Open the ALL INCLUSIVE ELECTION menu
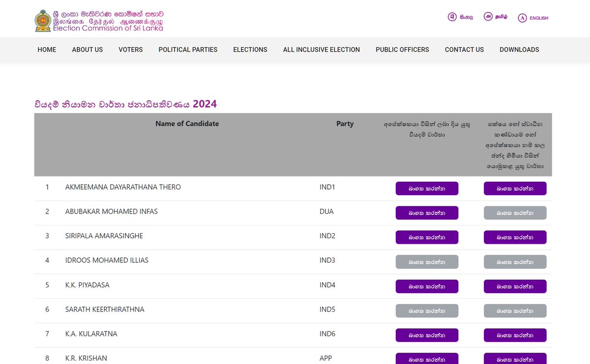 [x=322, y=50]
